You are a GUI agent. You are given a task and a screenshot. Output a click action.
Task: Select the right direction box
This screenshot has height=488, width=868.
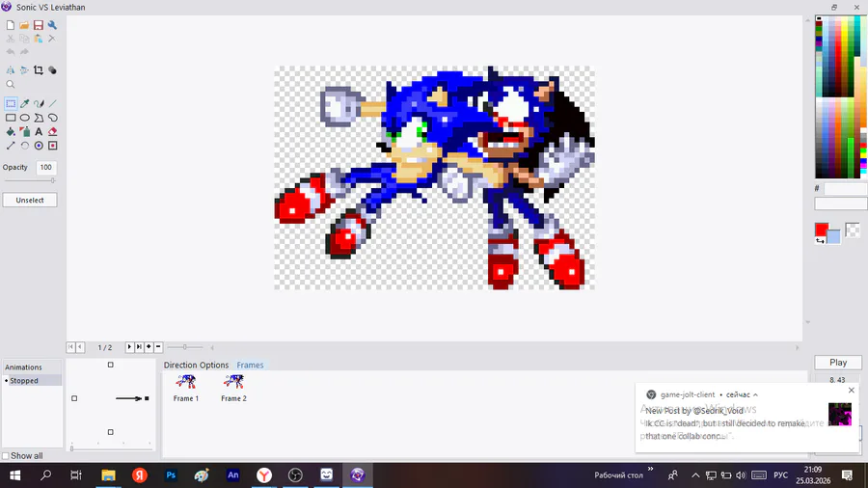coord(147,398)
